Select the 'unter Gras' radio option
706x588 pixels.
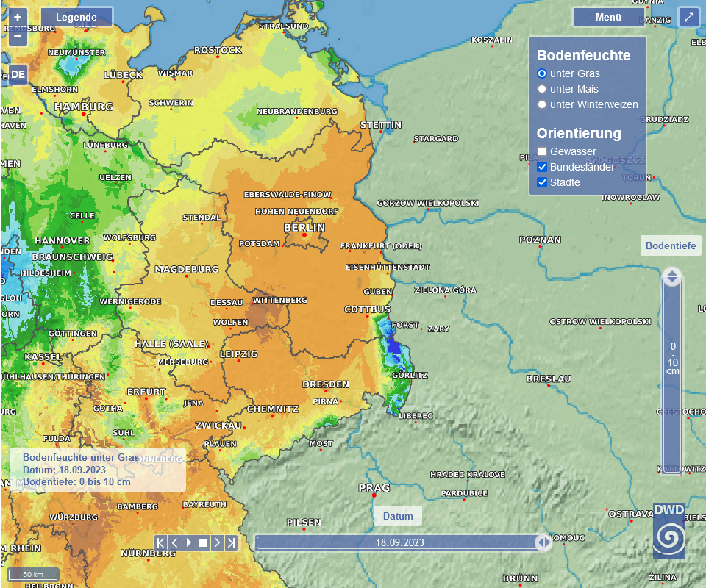(x=542, y=73)
